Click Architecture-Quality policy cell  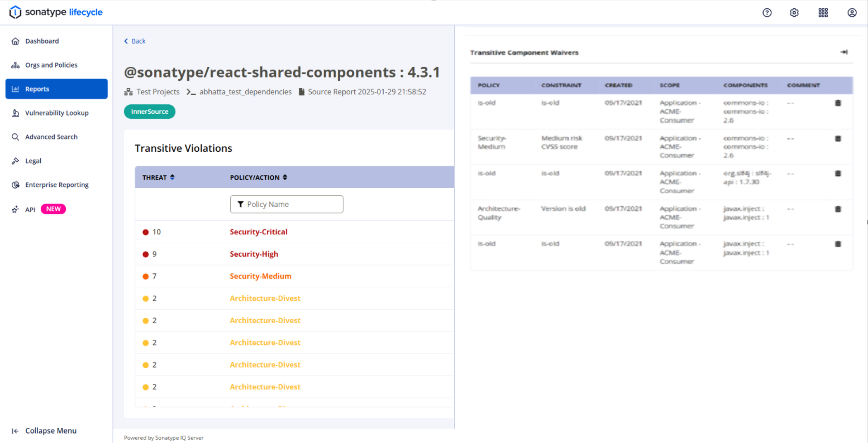(x=499, y=213)
